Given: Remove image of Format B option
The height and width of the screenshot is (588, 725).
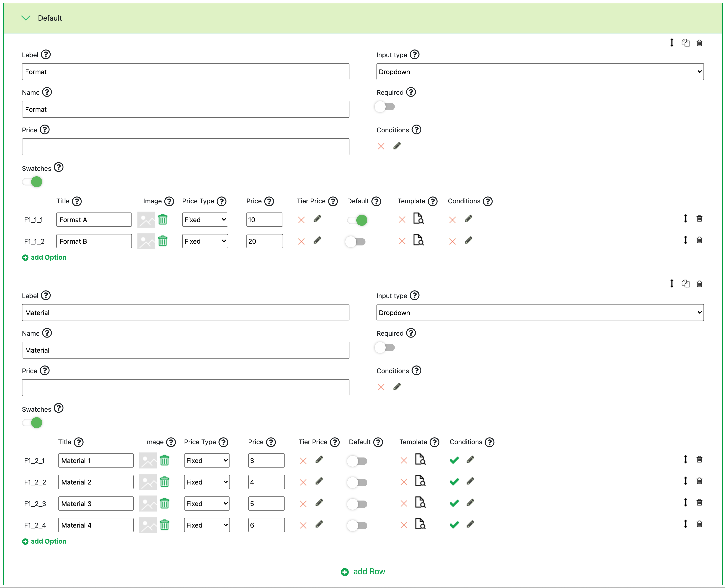Looking at the screenshot, I should [x=163, y=241].
